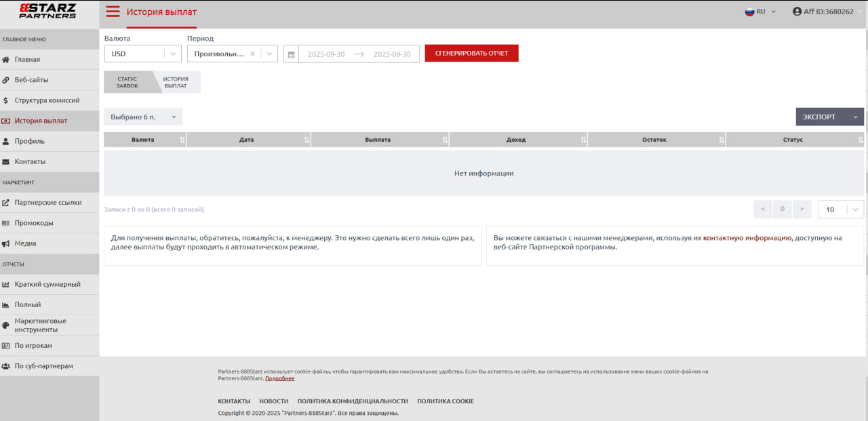Open the Валюта USD dropdown

(142, 54)
